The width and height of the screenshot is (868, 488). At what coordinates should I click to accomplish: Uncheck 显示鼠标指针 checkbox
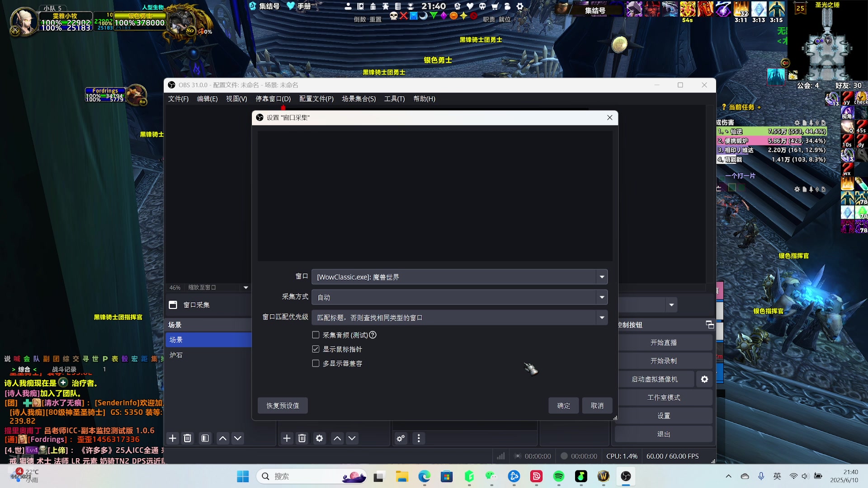click(316, 349)
